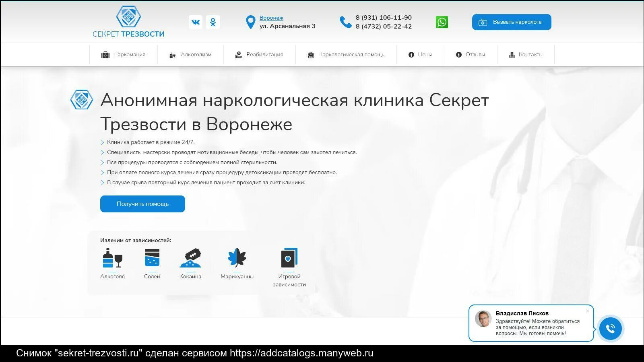This screenshot has height=362, width=644.
Task: Open the Алкоголизм menu item
Action: coord(190,55)
